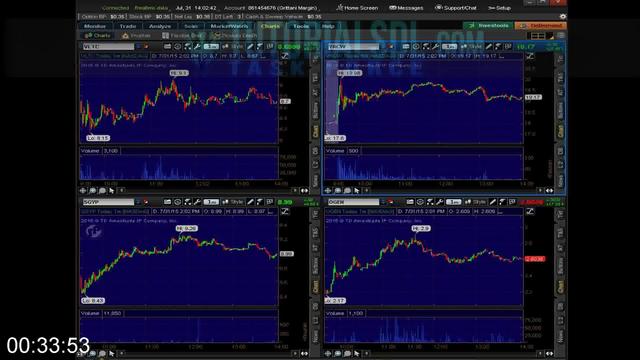Screen dimensions: 640x360
Task: Click the green Investools button
Action: pyautogui.click(x=488, y=26)
